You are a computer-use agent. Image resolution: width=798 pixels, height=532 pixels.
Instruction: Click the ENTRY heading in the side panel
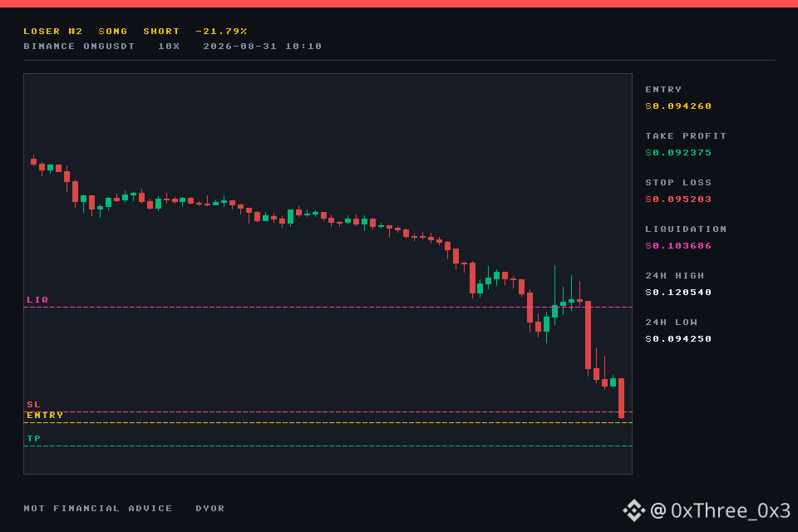(663, 90)
